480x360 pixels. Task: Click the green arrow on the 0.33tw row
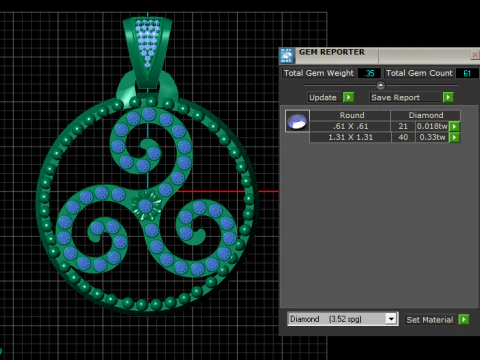(454, 137)
